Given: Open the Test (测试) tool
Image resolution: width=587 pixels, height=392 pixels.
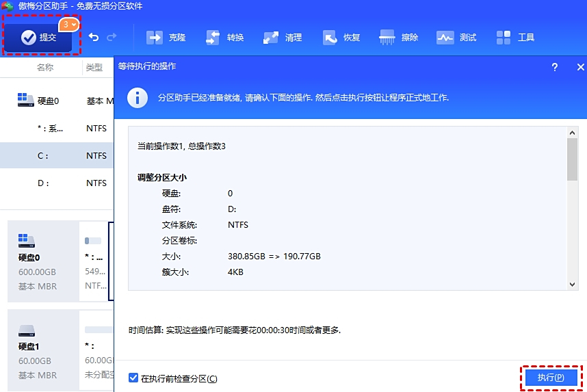Looking at the screenshot, I should (x=445, y=38).
